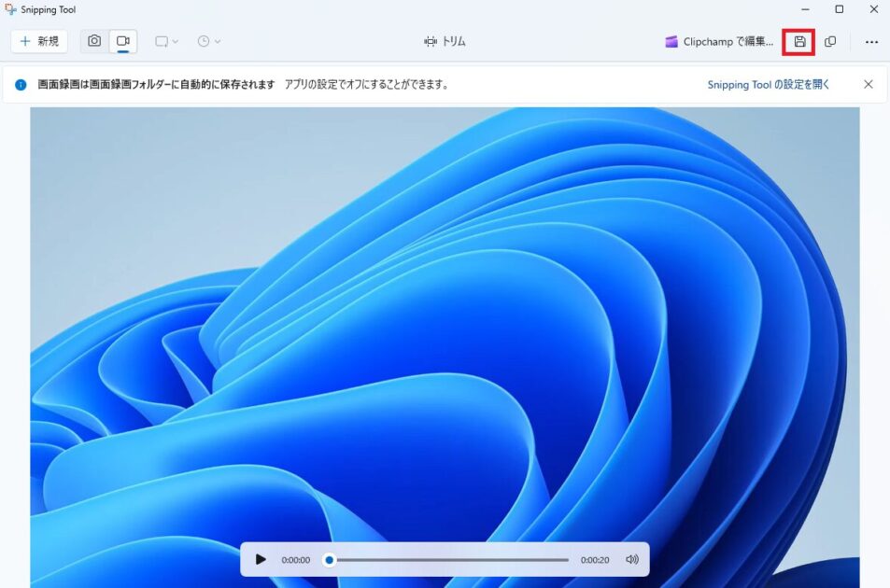Open the three-dot more options menu
This screenshot has height=588, width=890.
pos(871,41)
